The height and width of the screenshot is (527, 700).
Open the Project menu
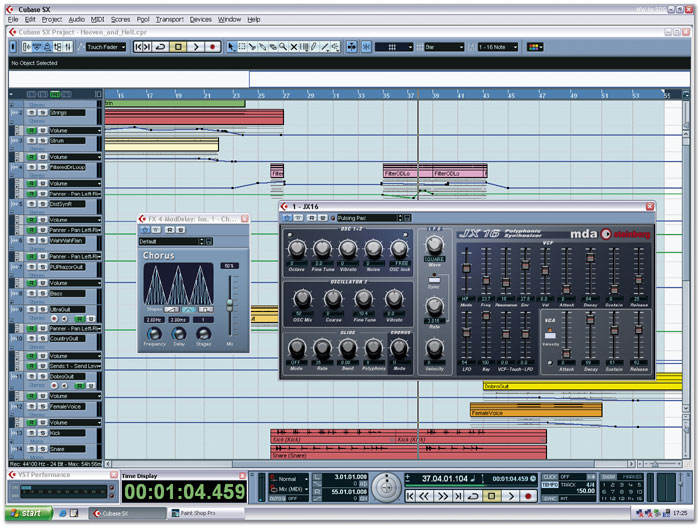[x=52, y=20]
